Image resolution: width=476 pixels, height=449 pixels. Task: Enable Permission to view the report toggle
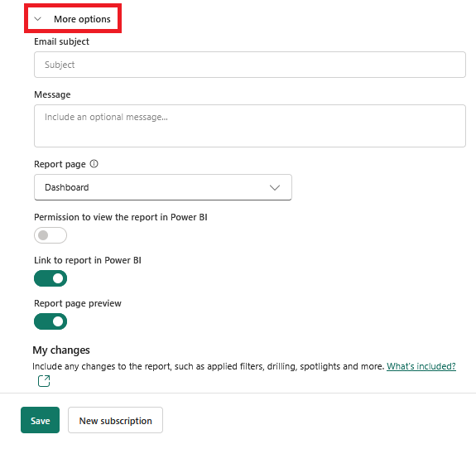point(50,235)
